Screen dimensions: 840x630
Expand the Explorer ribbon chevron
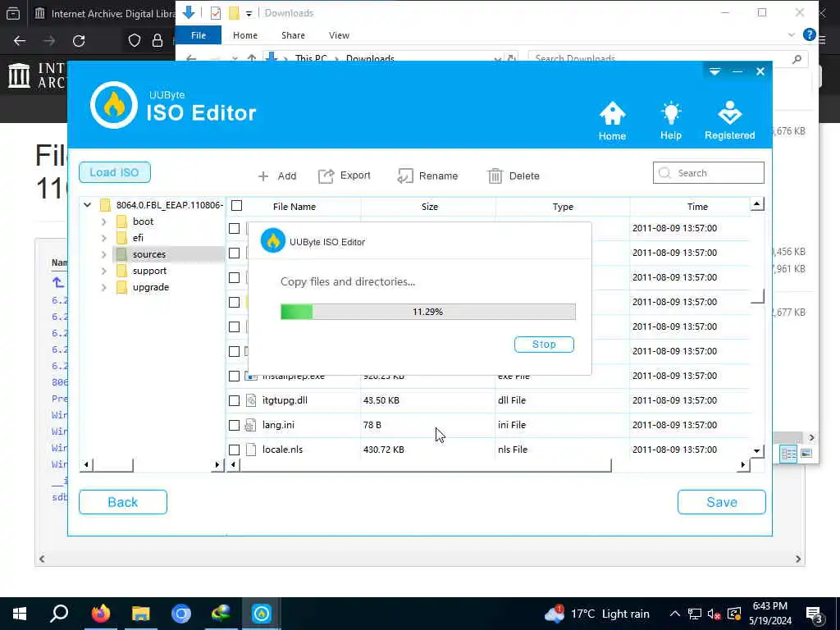point(792,34)
